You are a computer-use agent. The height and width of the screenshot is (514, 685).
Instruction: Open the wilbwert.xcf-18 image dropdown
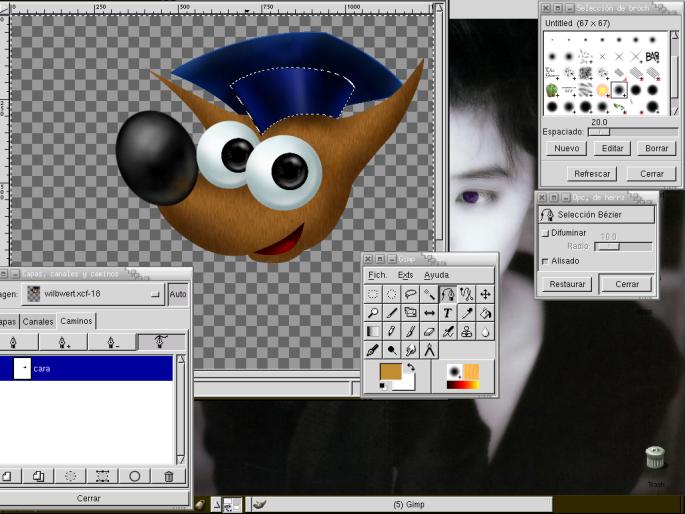[x=95, y=294]
